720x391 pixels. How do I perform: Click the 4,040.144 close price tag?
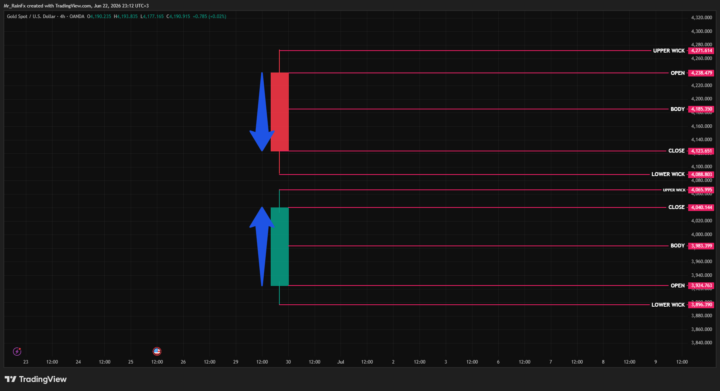(x=701, y=207)
